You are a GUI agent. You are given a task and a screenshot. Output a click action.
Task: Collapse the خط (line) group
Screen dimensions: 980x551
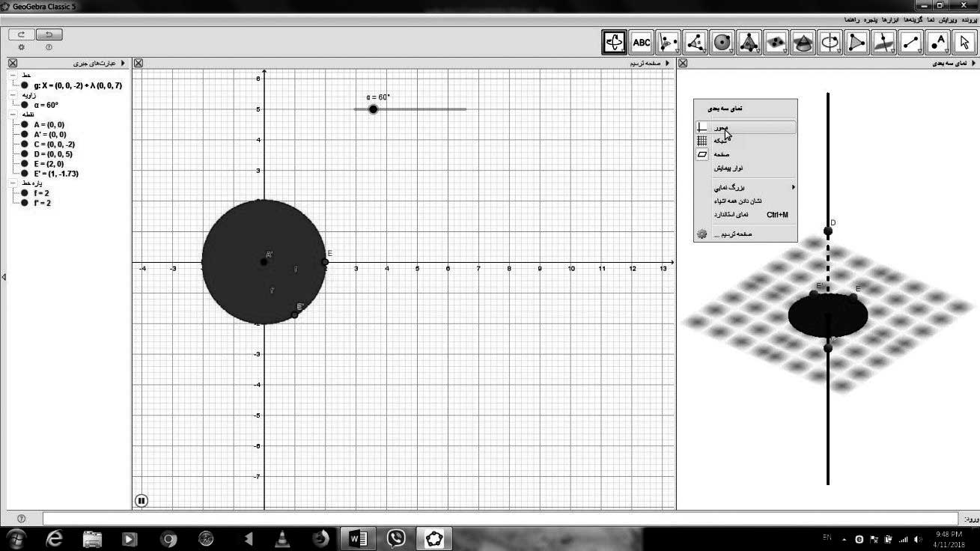13,76
